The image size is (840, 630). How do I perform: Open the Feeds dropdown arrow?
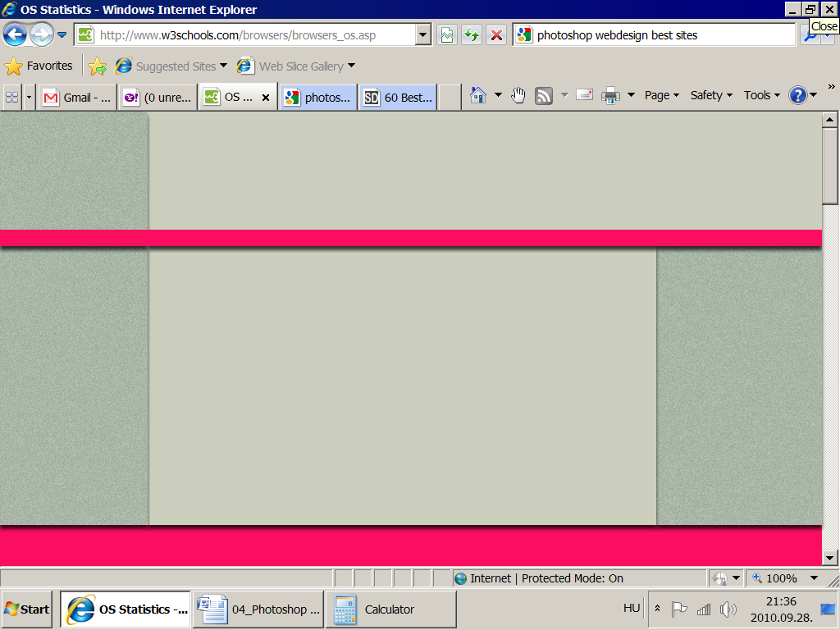[x=564, y=95]
